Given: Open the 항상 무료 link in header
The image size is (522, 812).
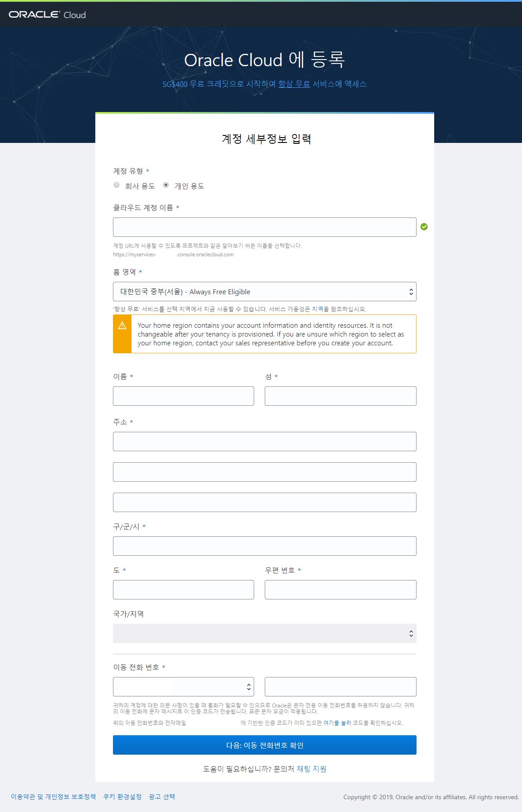Looking at the screenshot, I should (x=294, y=84).
